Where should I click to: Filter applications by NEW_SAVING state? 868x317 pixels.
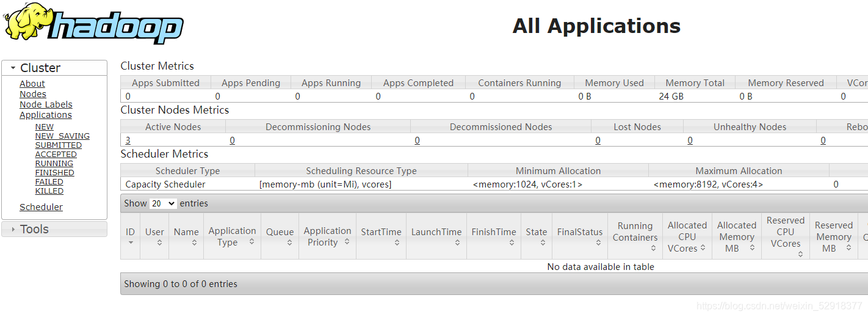click(62, 136)
